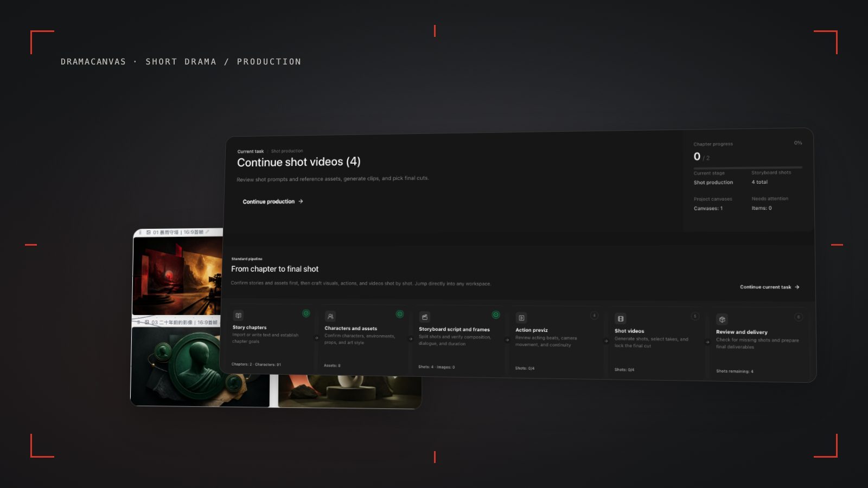Click the arrow after Story chapters card
The width and height of the screenshot is (868, 488).
(317, 338)
